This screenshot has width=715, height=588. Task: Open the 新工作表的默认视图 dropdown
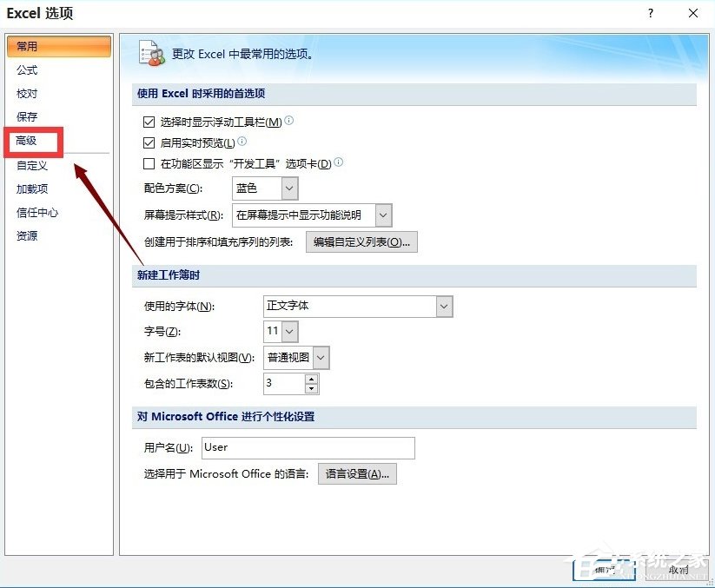pos(319,357)
